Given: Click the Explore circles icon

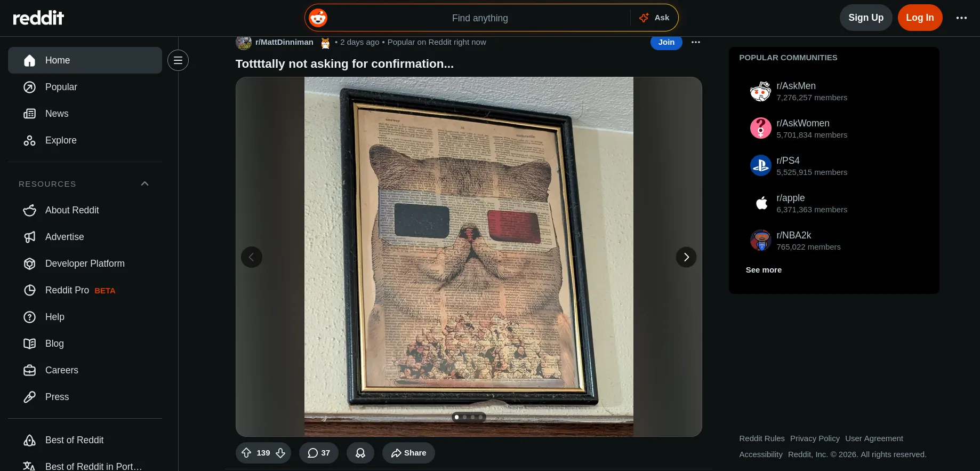Looking at the screenshot, I should tap(30, 140).
